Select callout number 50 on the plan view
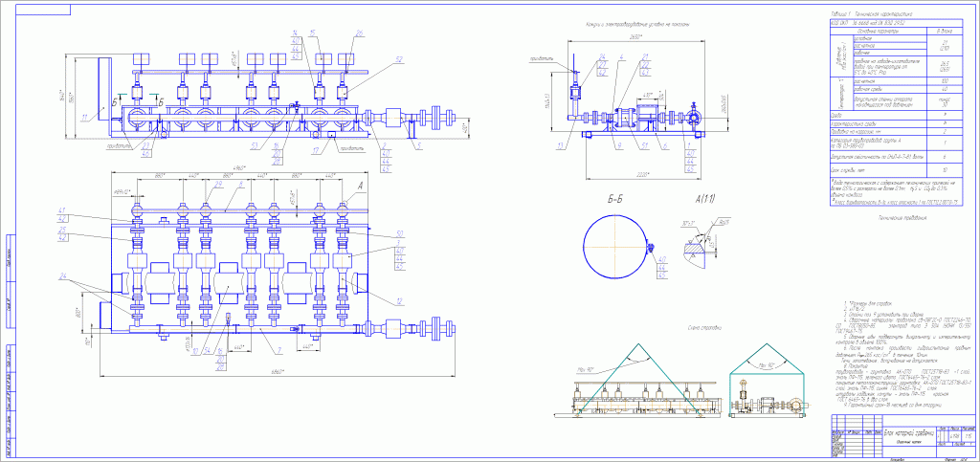The image size is (980, 462). click(399, 234)
